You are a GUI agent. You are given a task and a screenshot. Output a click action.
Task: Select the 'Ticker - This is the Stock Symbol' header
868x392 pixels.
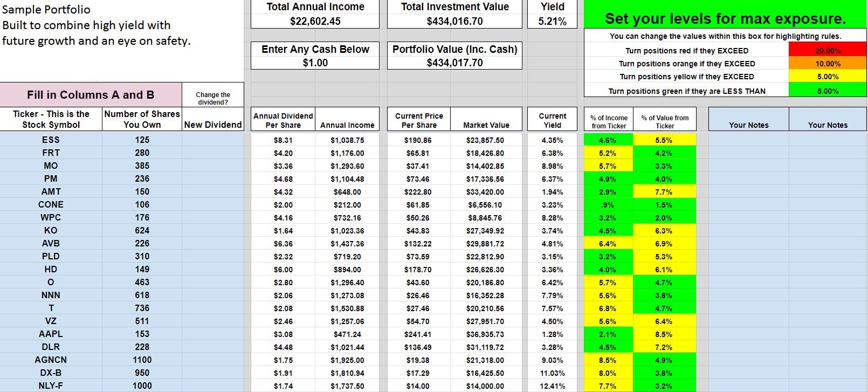pyautogui.click(x=51, y=119)
